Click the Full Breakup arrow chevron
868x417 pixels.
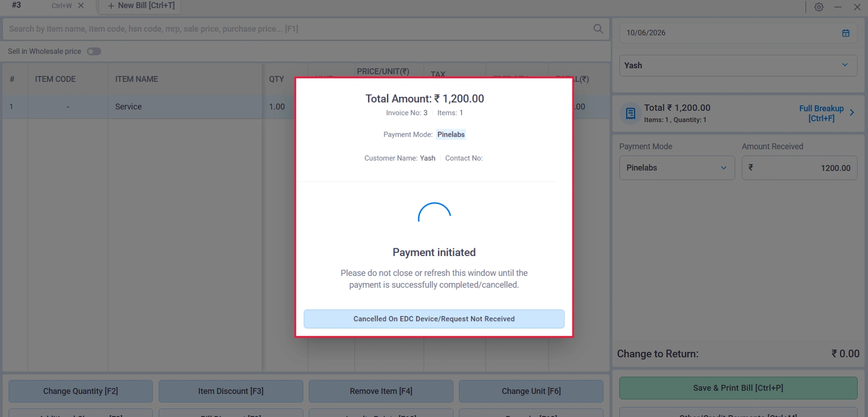click(x=852, y=113)
